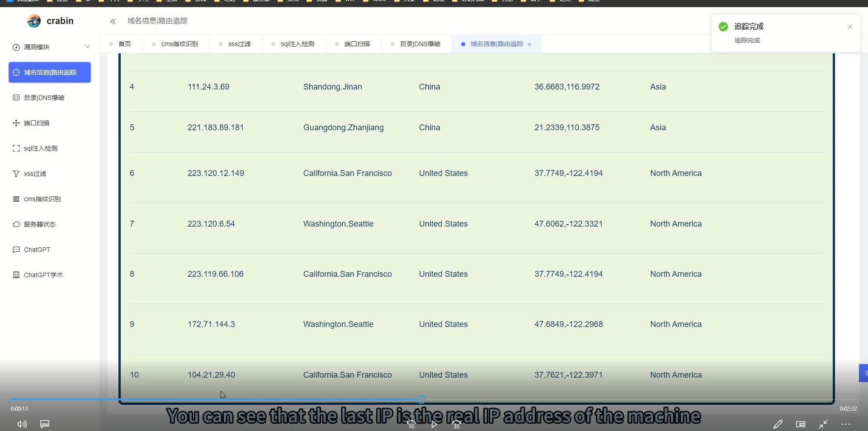Open 漏洞模块 sidebar section

50,47
